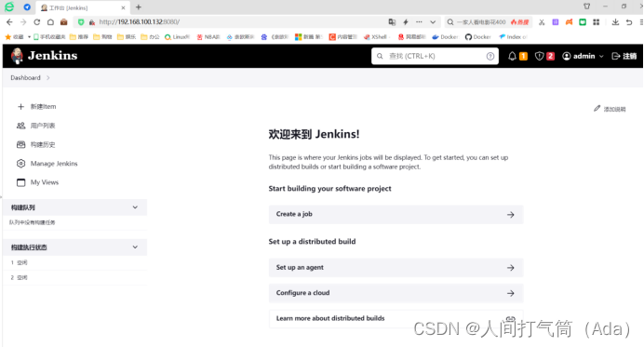Viewport: 644px width, 347px height.
Task: Click the logout button in the Jenkins header
Action: click(x=624, y=56)
